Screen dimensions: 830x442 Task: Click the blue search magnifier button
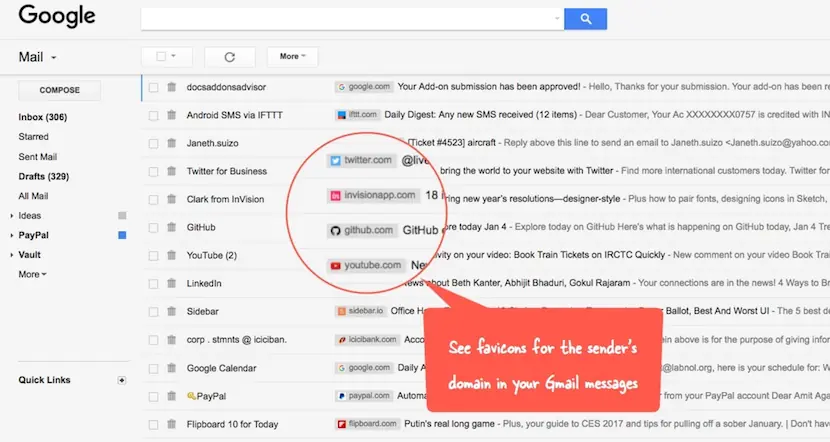(x=585, y=19)
